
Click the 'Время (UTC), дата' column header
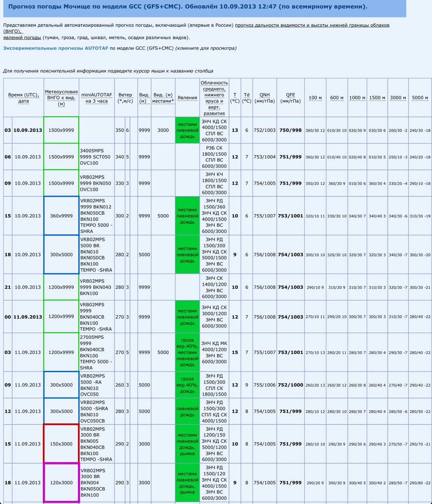click(23, 98)
